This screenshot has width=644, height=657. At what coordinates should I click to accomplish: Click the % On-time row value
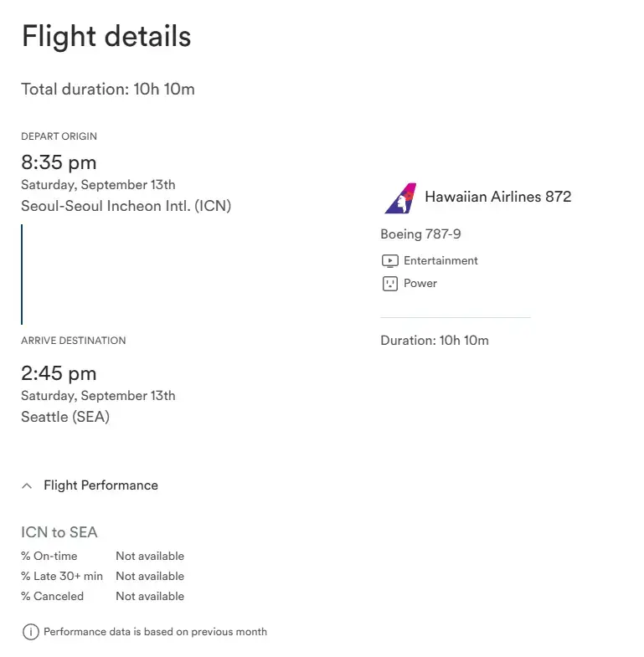point(150,556)
